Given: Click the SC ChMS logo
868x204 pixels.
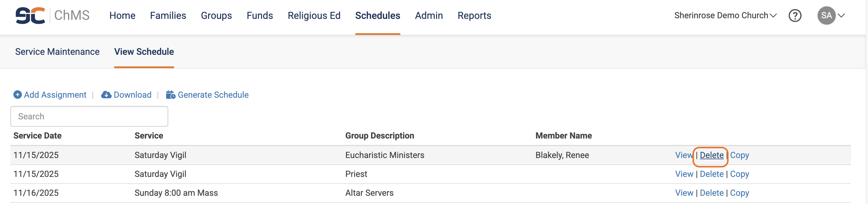Looking at the screenshot, I should (x=52, y=16).
